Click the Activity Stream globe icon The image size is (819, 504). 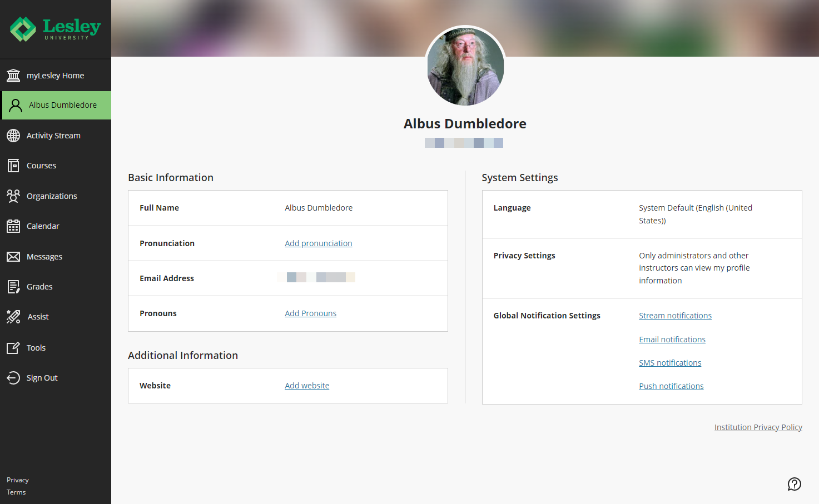(13, 136)
